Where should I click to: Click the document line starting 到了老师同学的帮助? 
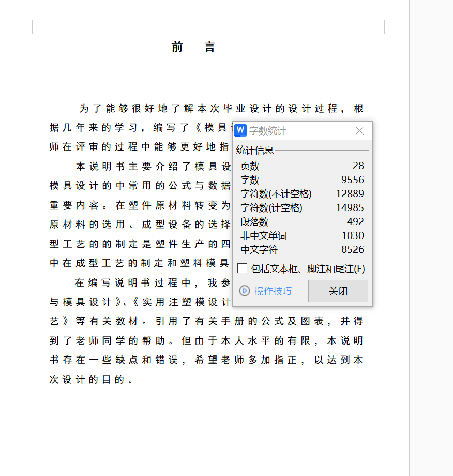pyautogui.click(x=206, y=340)
